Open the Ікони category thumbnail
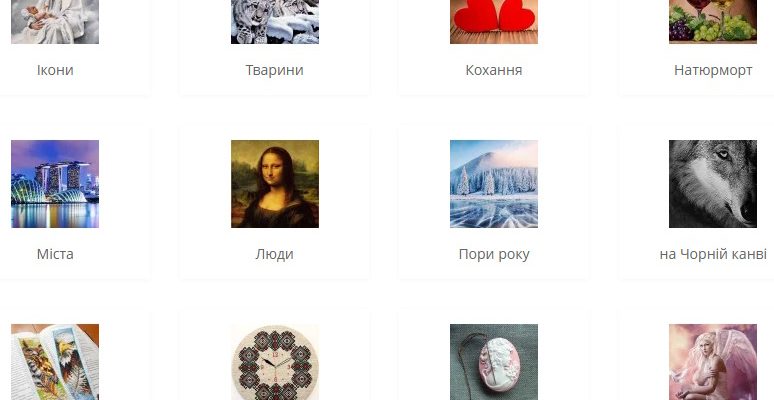This screenshot has width=774, height=400. [55, 22]
